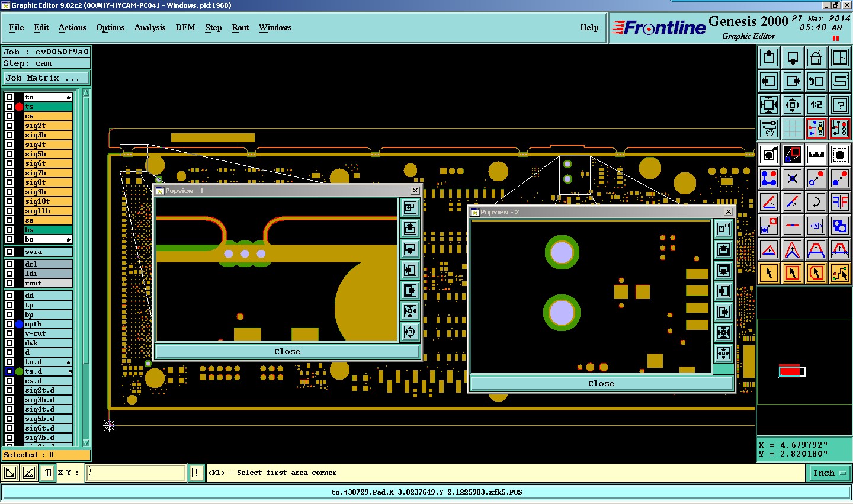This screenshot has width=853, height=504.
Task: Select the rotate arrow tool icon
Action: (x=816, y=202)
